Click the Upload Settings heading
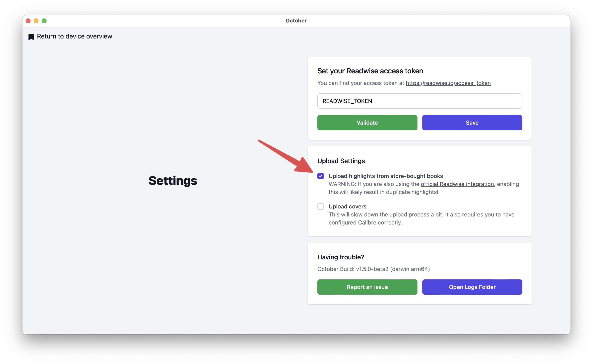The height and width of the screenshot is (364, 593). click(x=341, y=161)
